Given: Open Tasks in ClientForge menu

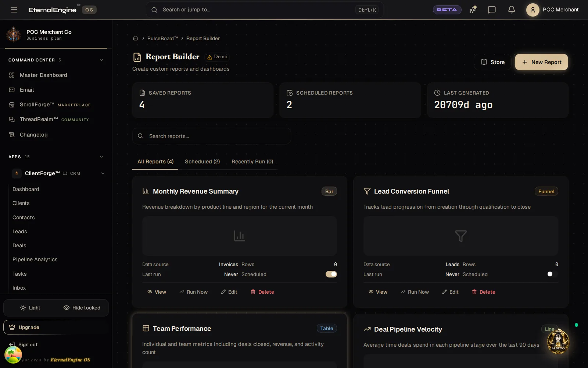Looking at the screenshot, I should [19, 274].
